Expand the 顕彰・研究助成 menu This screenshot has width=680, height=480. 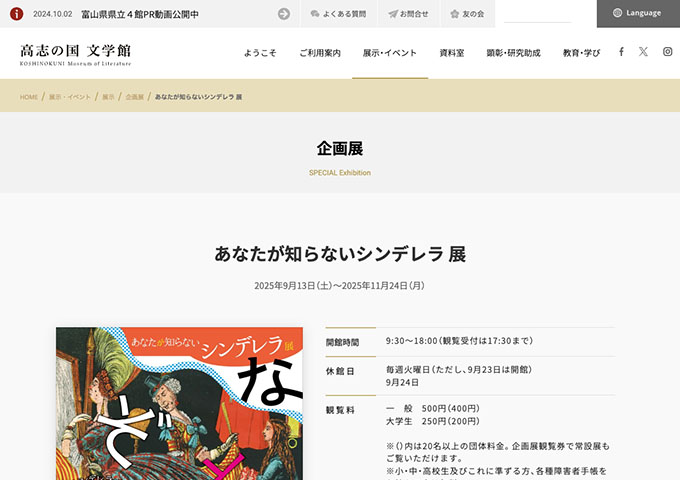tap(513, 53)
